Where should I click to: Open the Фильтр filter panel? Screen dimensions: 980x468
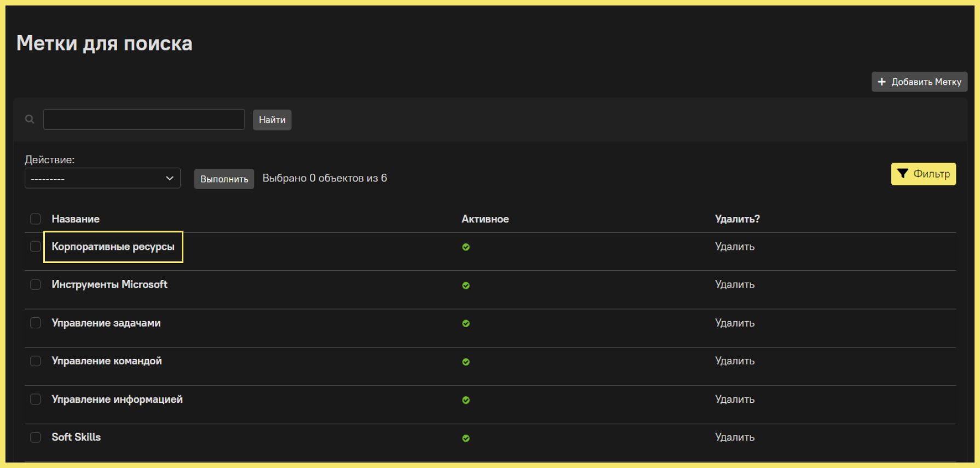[x=923, y=174]
